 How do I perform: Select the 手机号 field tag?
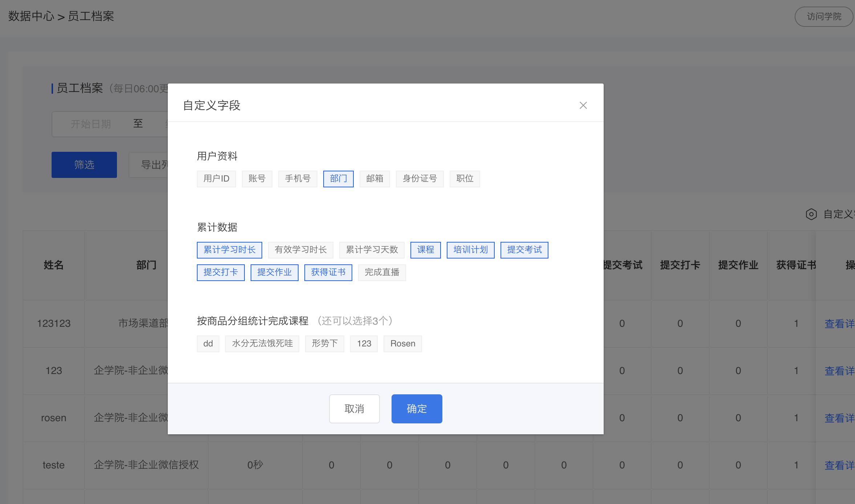pyautogui.click(x=297, y=179)
